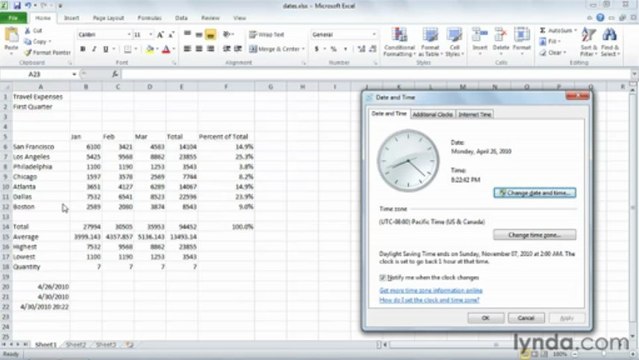
Task: Open Get more time zone information online link
Action: pyautogui.click(x=431, y=290)
